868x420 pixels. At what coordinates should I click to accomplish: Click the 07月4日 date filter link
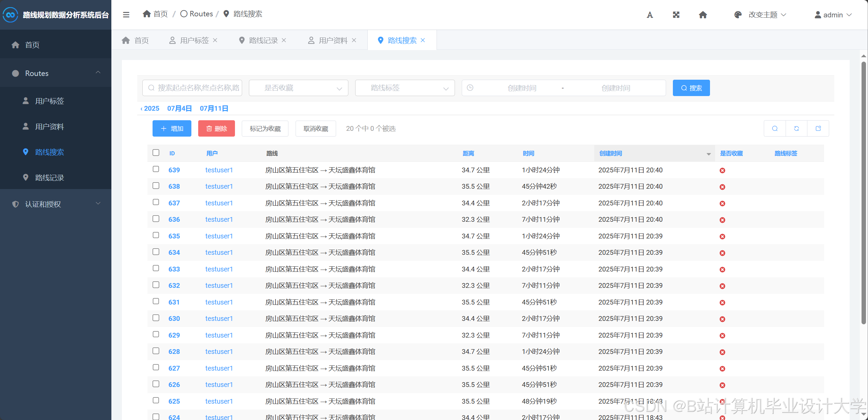(179, 108)
